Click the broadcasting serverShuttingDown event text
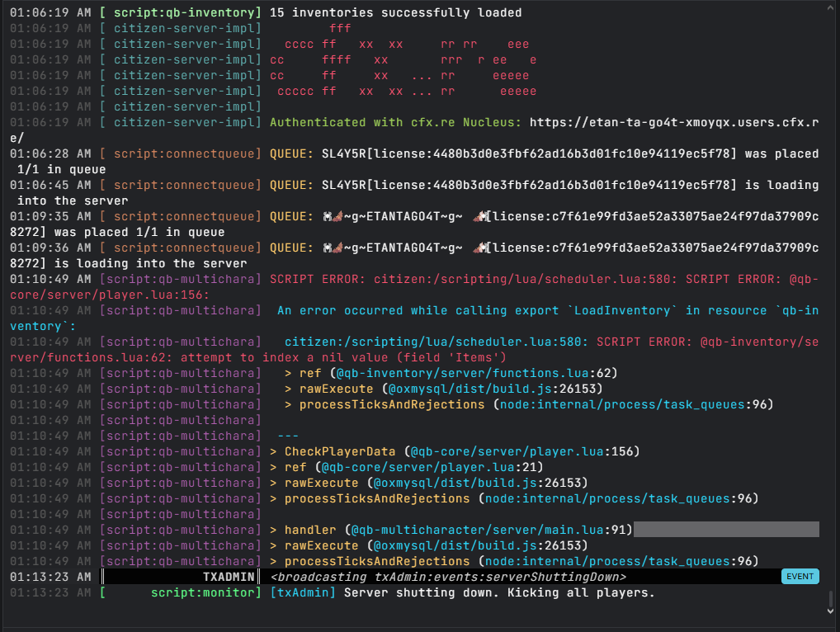The height and width of the screenshot is (632, 840). (x=448, y=577)
